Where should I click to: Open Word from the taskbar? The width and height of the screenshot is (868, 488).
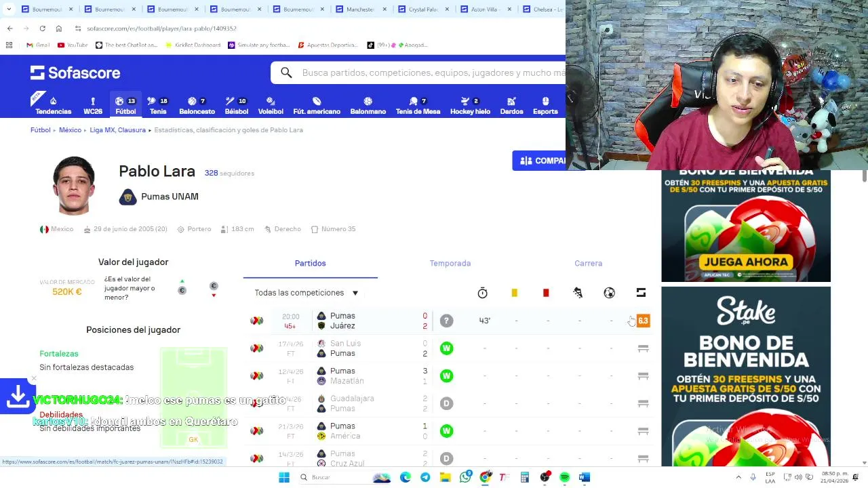(585, 477)
